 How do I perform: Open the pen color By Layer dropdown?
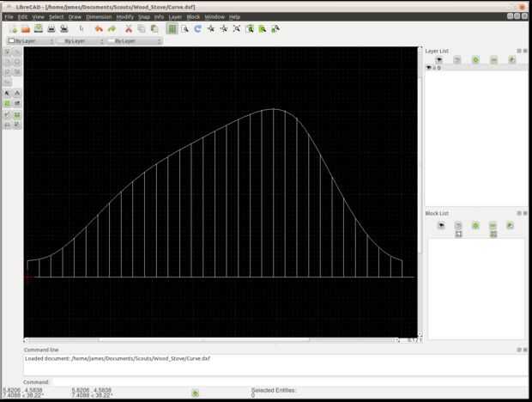(x=31, y=41)
